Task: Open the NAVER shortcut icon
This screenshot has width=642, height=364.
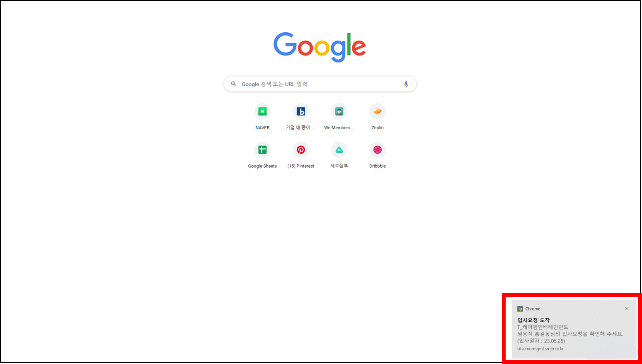Action: [x=262, y=111]
